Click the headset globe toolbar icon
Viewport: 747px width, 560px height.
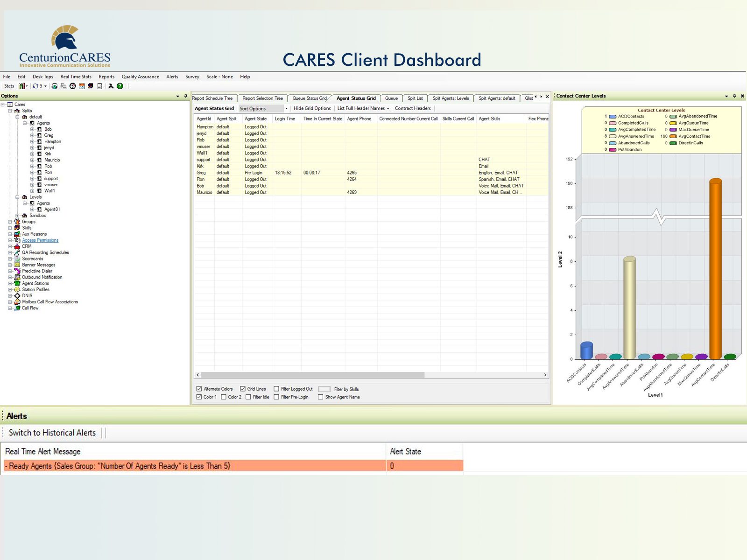[x=55, y=86]
